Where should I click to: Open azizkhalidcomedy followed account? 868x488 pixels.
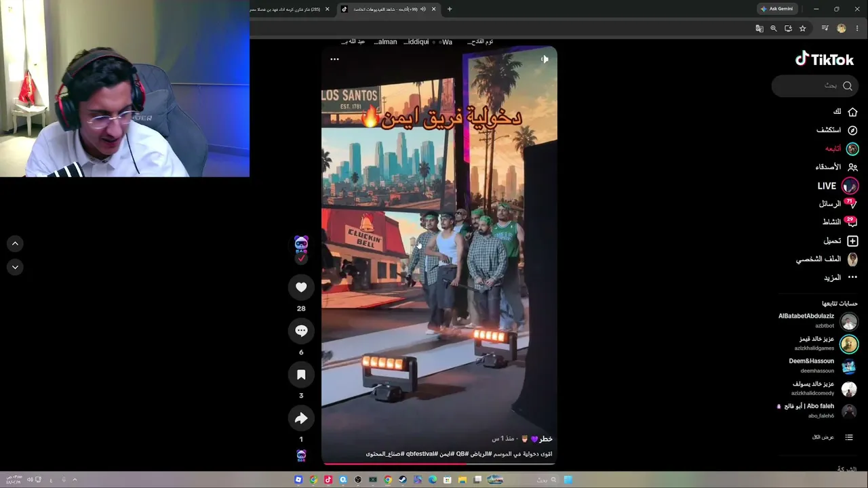point(824,388)
